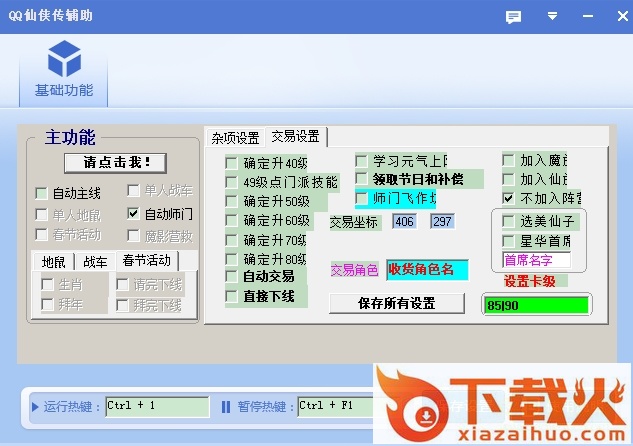Toggle the 生肖 checkbox
The width and height of the screenshot is (633, 446).
[47, 285]
